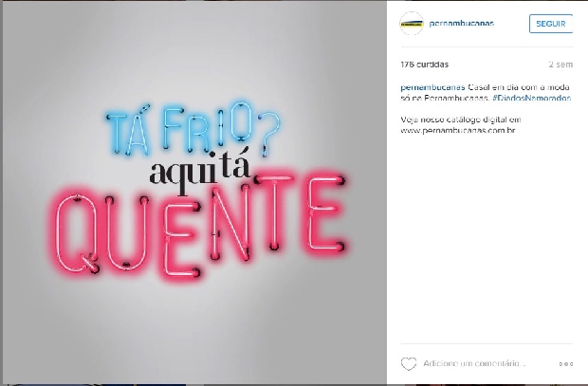Click the blue neon question mark
The height and width of the screenshot is (386, 588).
tap(269, 134)
